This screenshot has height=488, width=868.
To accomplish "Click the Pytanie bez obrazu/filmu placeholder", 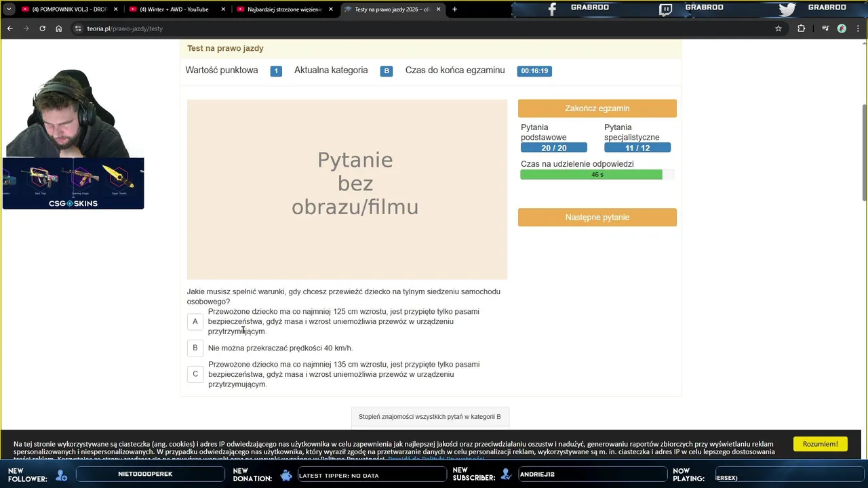I will click(347, 189).
